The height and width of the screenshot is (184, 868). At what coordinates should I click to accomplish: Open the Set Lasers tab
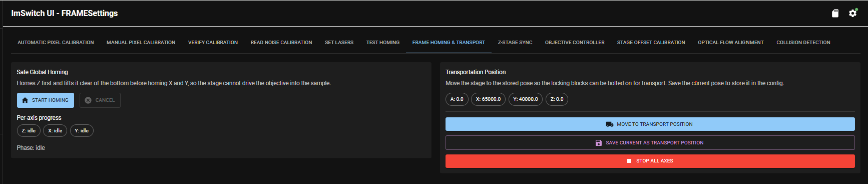click(x=339, y=43)
